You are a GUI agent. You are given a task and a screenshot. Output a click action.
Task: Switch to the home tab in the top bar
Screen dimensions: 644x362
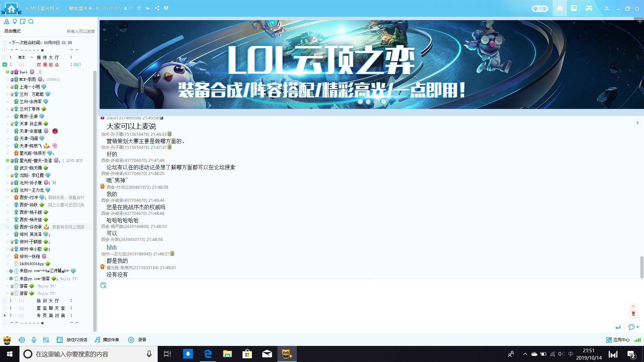coord(559,8)
